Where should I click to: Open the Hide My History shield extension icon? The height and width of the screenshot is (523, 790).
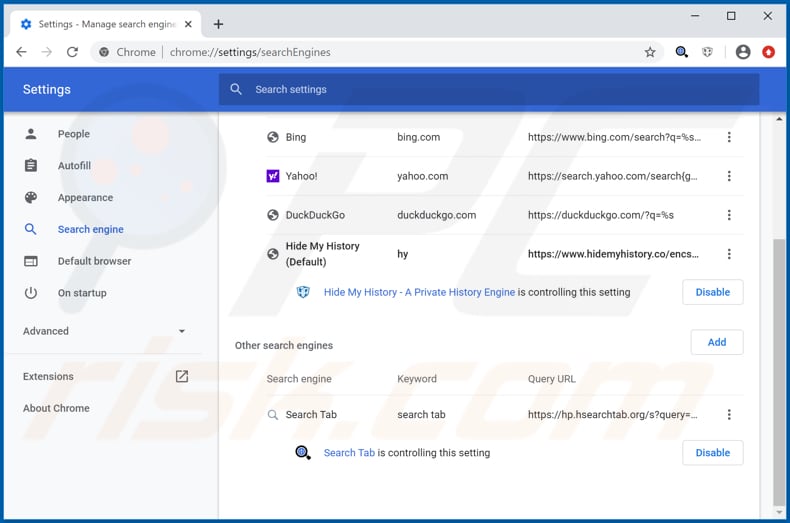(707, 52)
